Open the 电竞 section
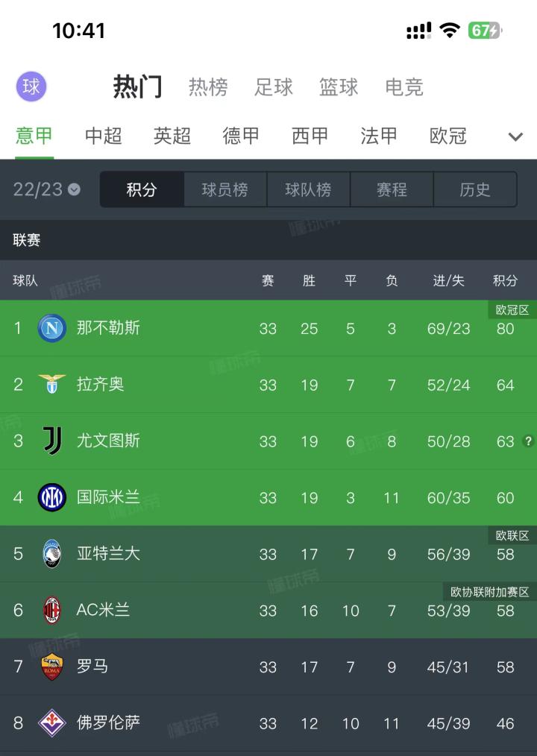The width and height of the screenshot is (537, 756). pyautogui.click(x=403, y=87)
